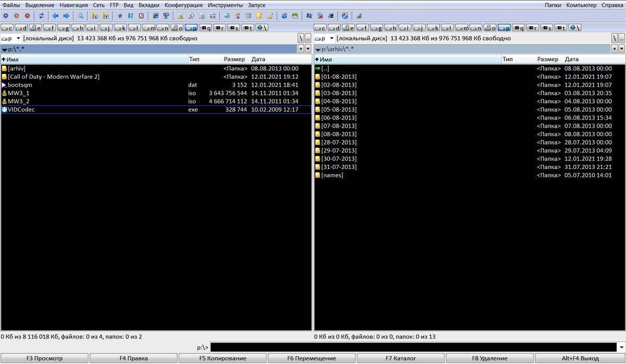Switch left panel to drive q
This screenshot has height=364, width=626.
(206, 28)
